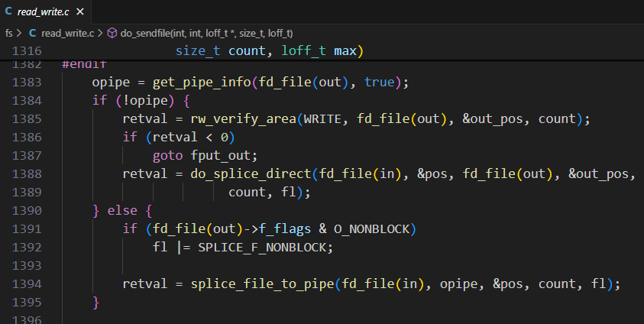Screen dimensions: 644x324
Task: Click line number 1395
Action: 27,303
